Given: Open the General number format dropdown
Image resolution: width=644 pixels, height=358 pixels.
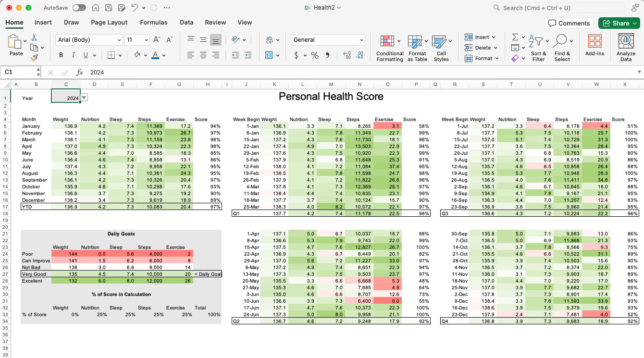Looking at the screenshot, I should coord(362,39).
